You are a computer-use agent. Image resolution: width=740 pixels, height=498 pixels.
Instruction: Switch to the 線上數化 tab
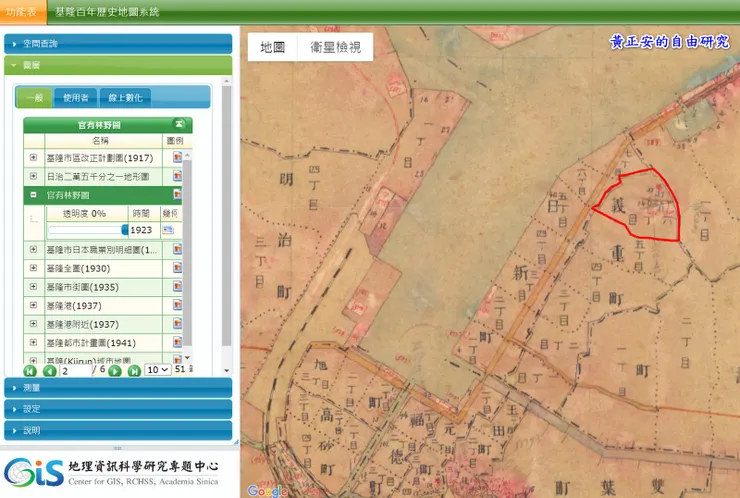pos(124,97)
